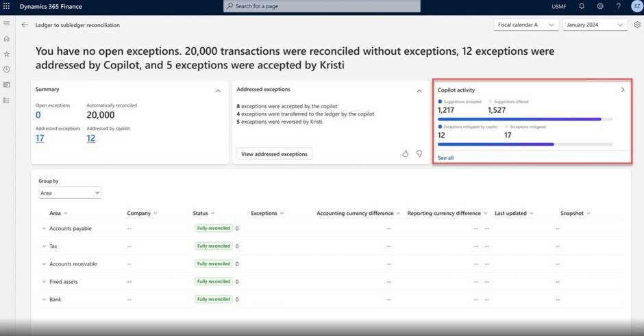Open the EZ user profile avatar

pyautogui.click(x=637, y=6)
